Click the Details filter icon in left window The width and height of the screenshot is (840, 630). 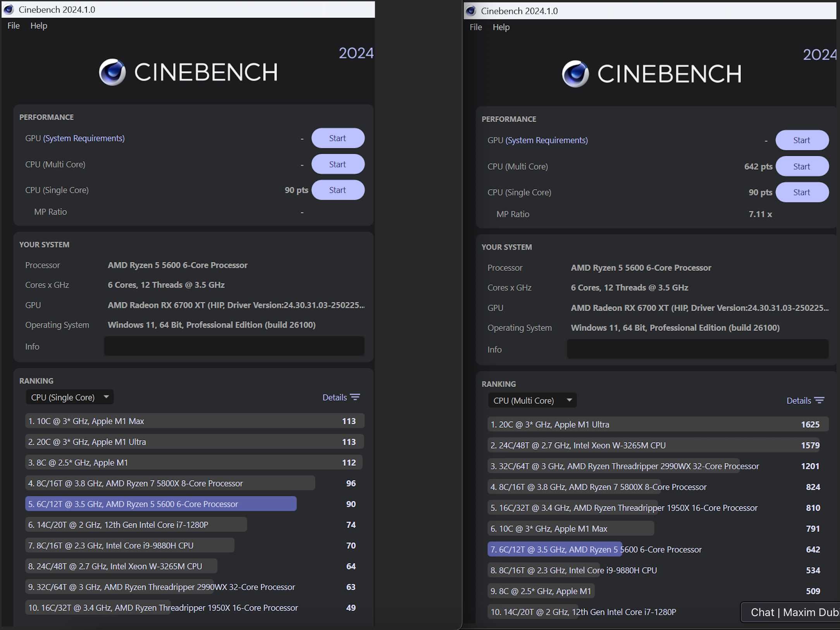355,397
